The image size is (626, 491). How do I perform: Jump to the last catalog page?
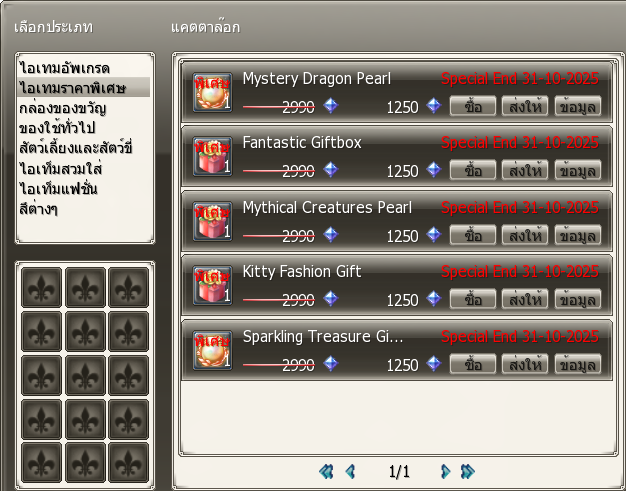pos(468,471)
